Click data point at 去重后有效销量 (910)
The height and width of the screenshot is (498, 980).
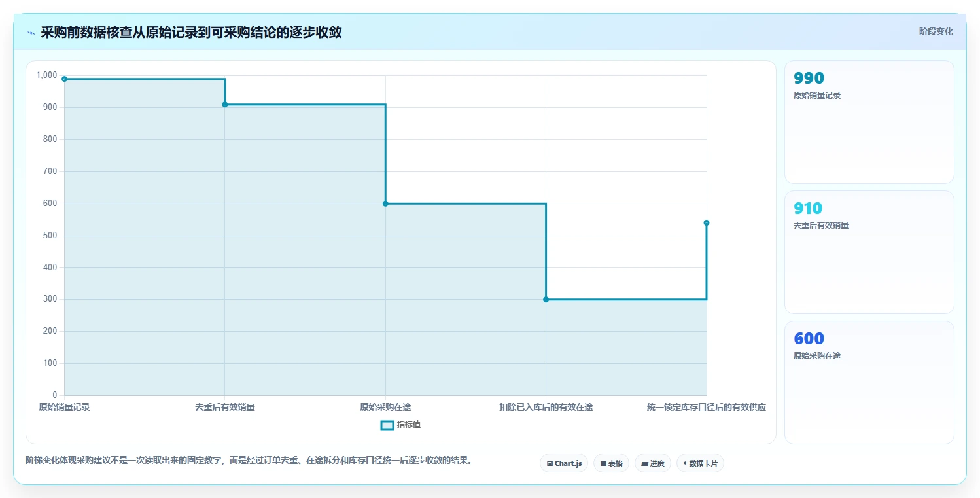[225, 105]
